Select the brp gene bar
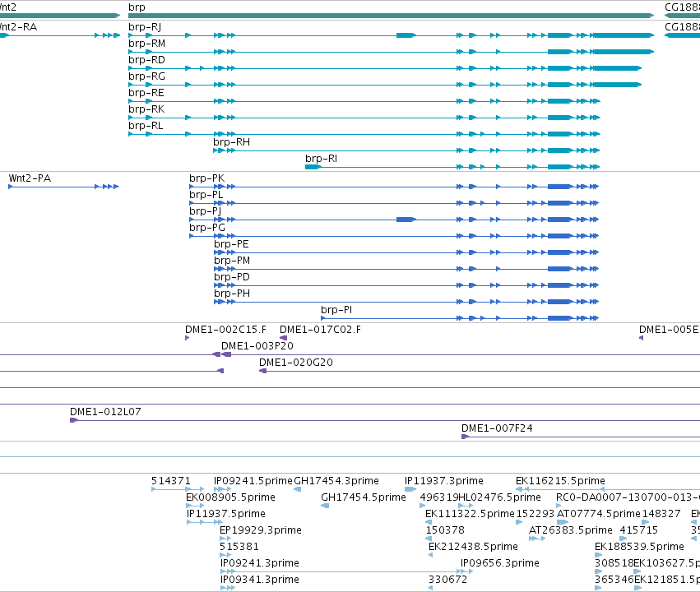The image size is (700, 592). 391,16
